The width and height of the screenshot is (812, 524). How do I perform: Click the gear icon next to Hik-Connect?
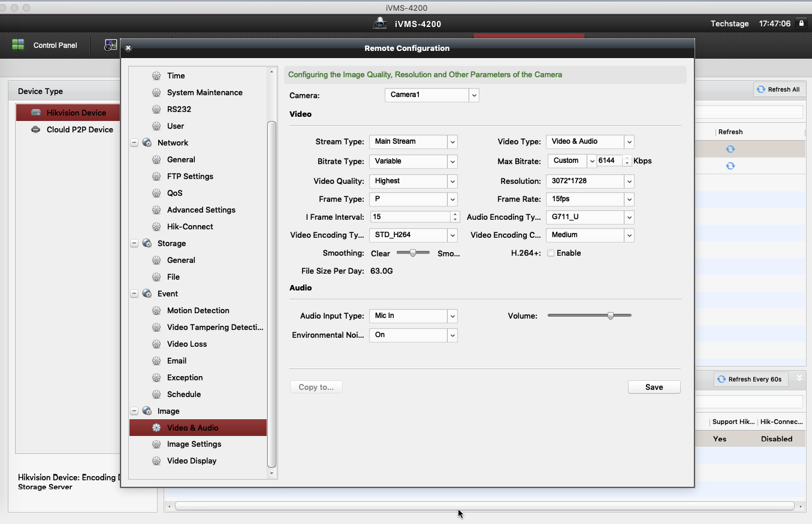pyautogui.click(x=156, y=226)
